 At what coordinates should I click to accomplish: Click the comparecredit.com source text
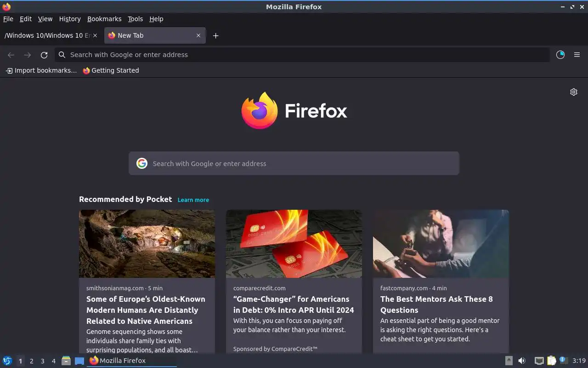pos(259,288)
